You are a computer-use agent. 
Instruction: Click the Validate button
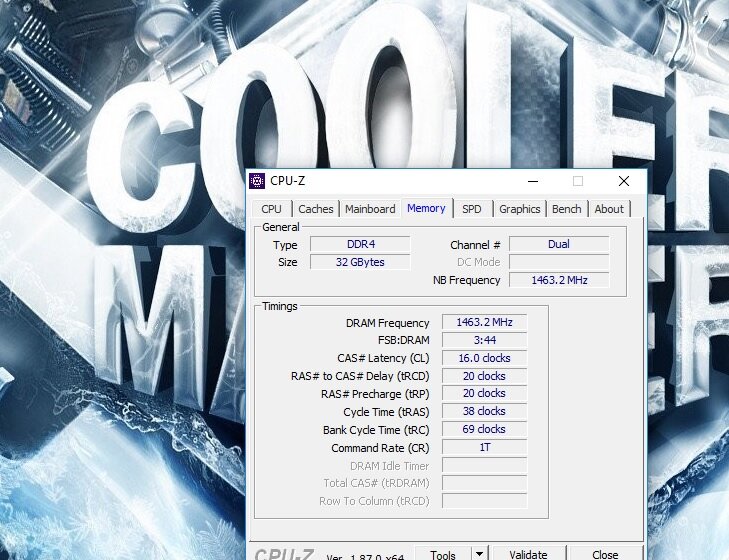coord(529,554)
